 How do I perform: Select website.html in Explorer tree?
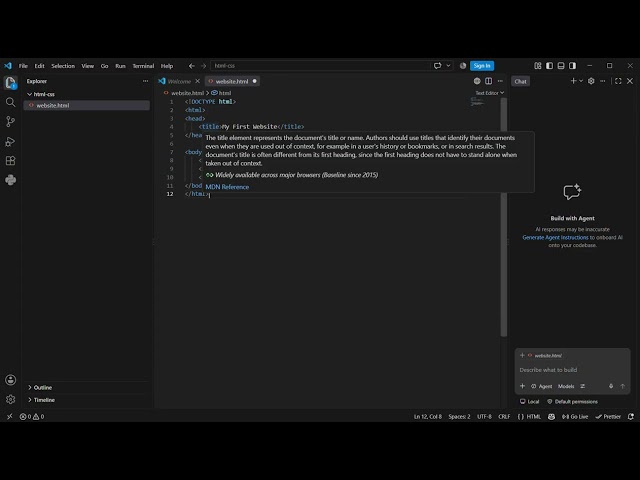tap(87, 105)
